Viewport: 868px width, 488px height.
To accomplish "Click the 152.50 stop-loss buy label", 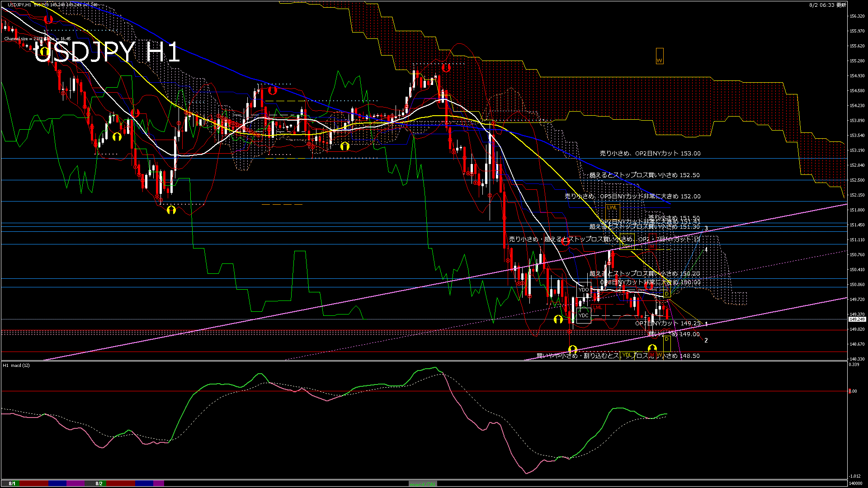I will (x=644, y=175).
